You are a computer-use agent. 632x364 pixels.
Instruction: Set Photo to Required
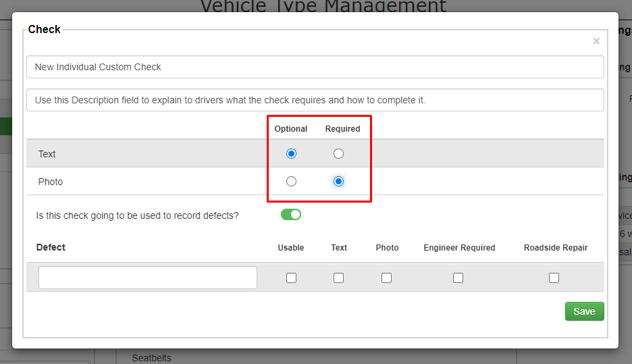[x=338, y=182]
